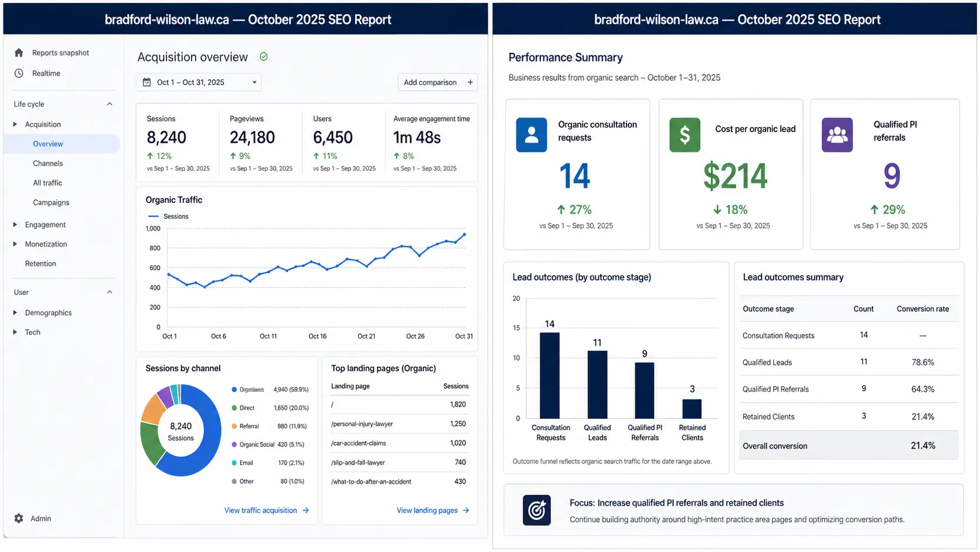980x552 pixels.
Task: Follow the View landing pages link
Action: pos(427,510)
